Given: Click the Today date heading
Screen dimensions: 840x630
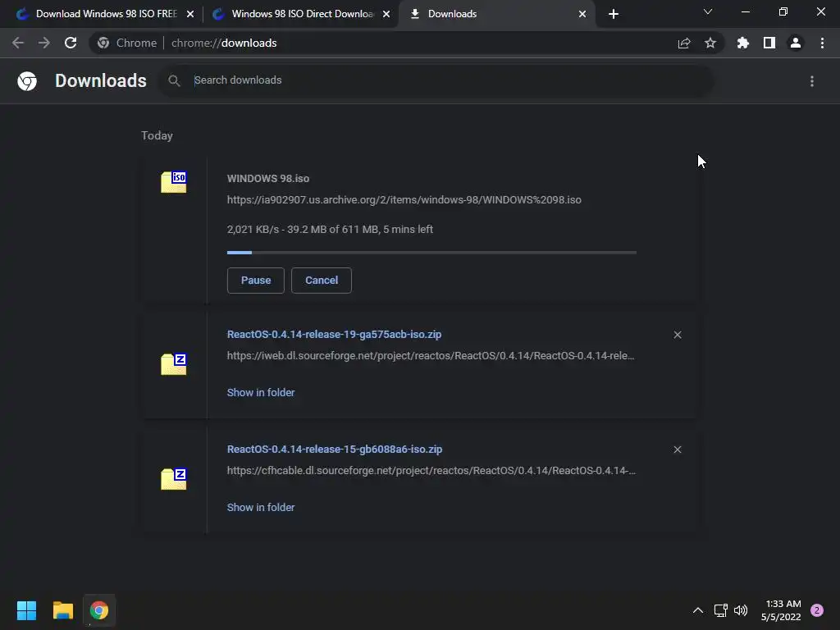Looking at the screenshot, I should pyautogui.click(x=157, y=135).
